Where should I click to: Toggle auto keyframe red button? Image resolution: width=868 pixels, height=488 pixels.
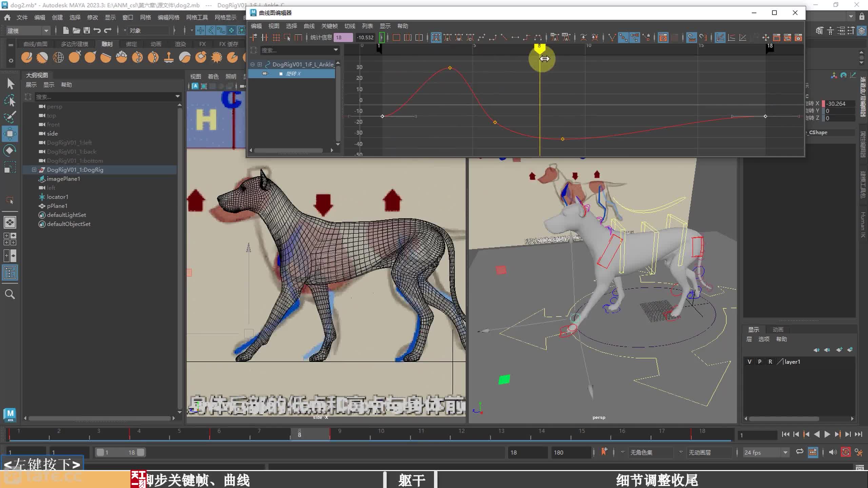846,452
